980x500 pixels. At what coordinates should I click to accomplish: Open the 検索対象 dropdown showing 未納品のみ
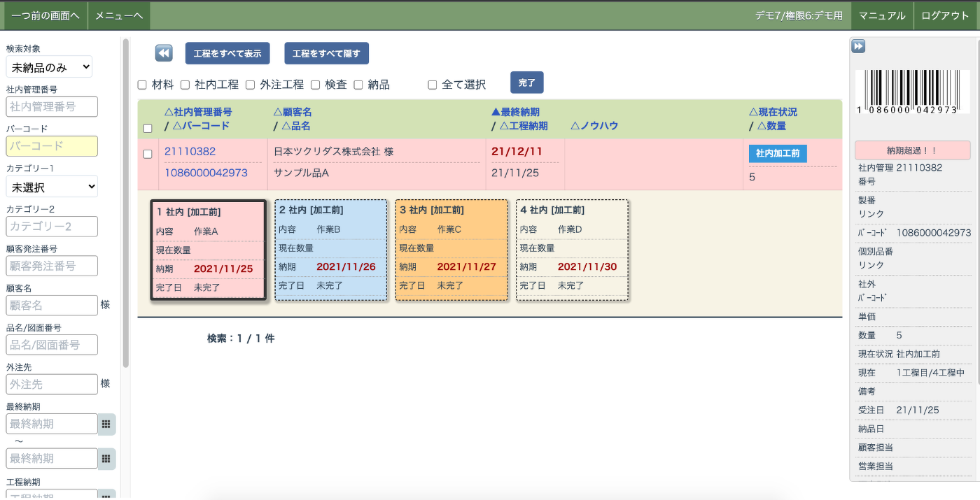49,67
